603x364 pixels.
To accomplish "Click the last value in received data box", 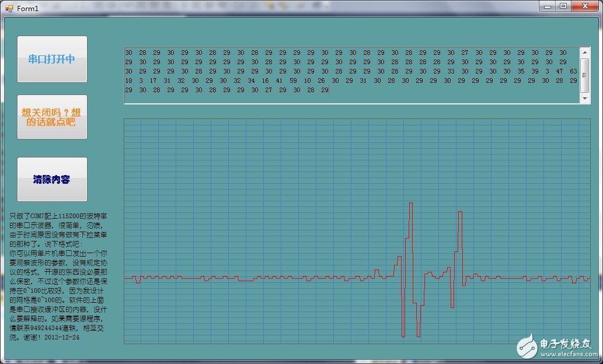I will pos(325,90).
